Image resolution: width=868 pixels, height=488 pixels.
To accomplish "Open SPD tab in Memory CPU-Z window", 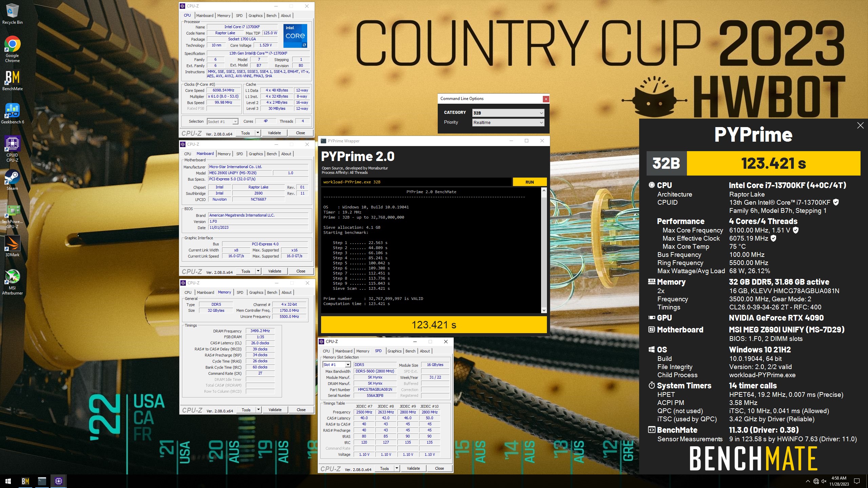I will pyautogui.click(x=240, y=292).
